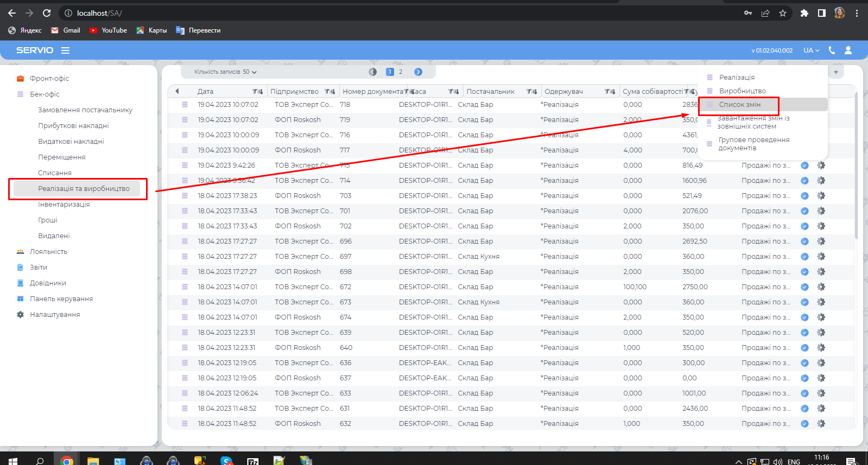This screenshot has width=868, height=465.
Task: Toggle blue checkmark status for document 703
Action: [804, 196]
